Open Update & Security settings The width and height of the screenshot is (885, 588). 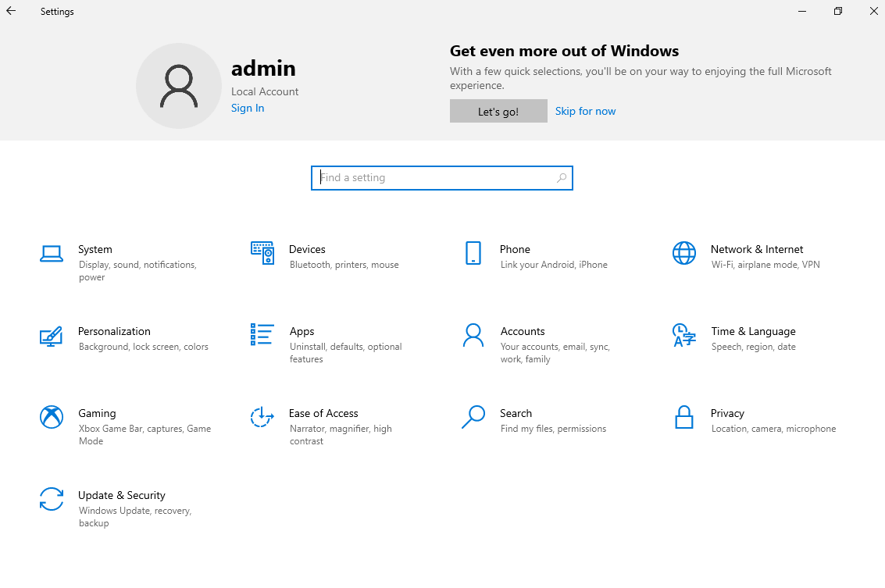pos(122,495)
